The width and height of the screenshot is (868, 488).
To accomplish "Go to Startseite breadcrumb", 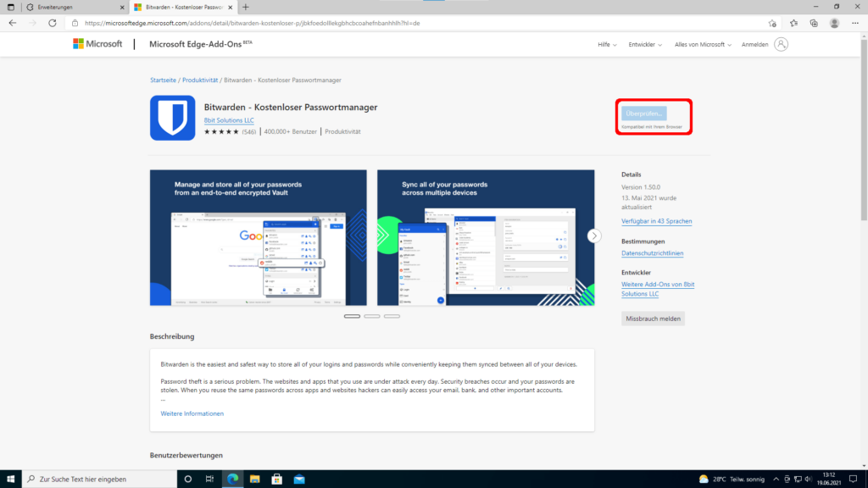I will (163, 80).
